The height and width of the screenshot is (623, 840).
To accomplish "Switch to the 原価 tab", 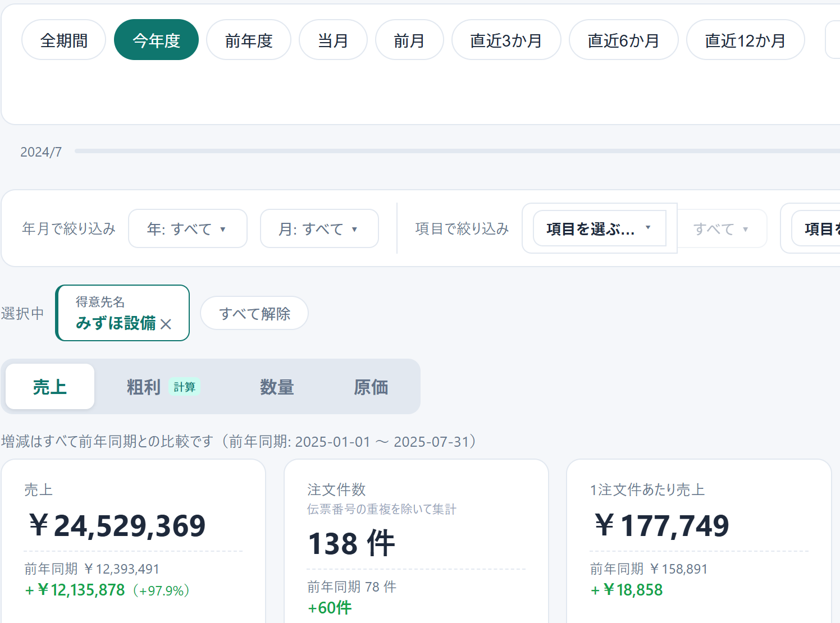I will point(371,387).
